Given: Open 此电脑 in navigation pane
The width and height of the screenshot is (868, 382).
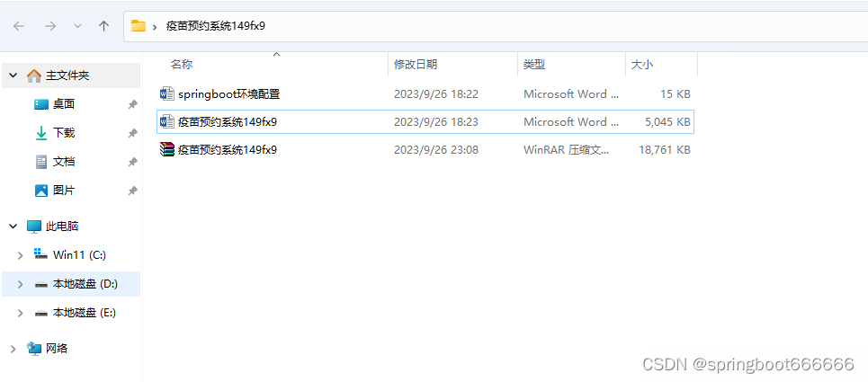Looking at the screenshot, I should [x=62, y=227].
